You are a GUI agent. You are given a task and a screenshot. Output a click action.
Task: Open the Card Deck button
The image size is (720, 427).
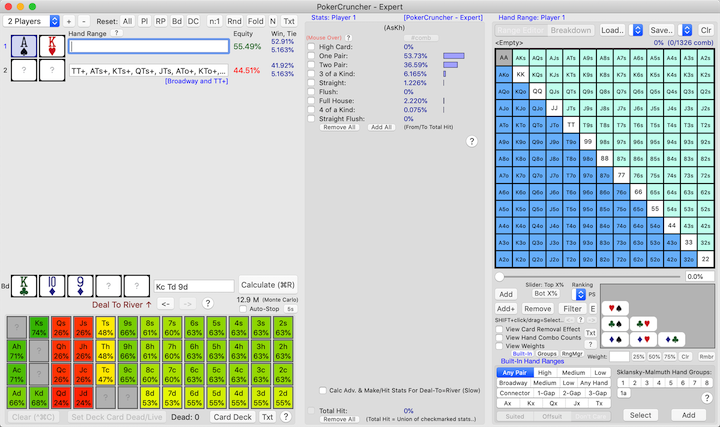[233, 417]
